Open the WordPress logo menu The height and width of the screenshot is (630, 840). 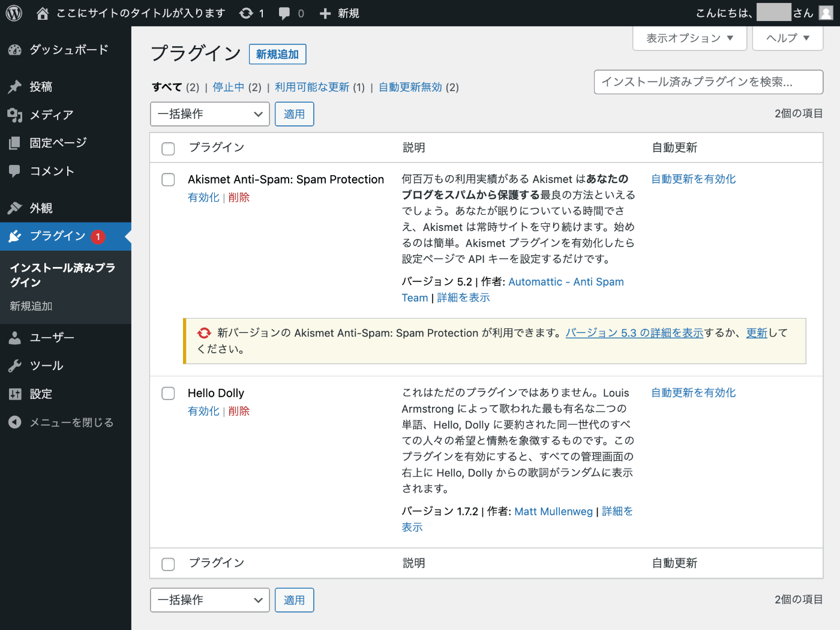14,13
